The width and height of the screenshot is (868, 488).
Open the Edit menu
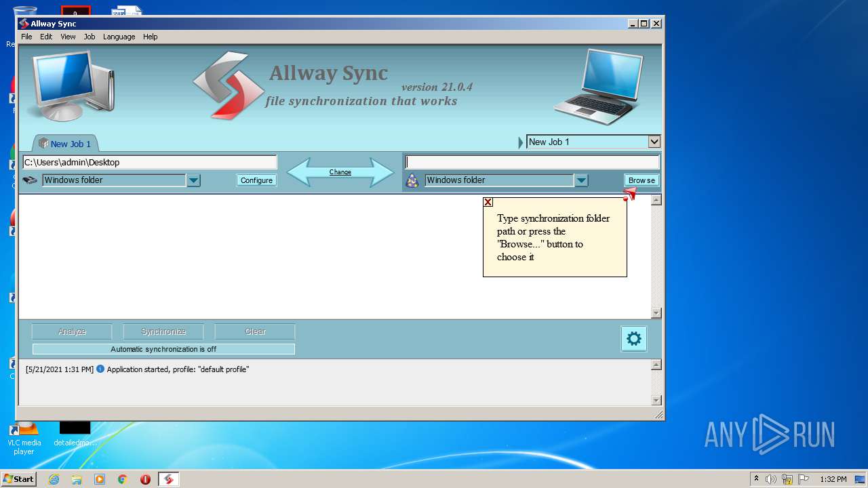point(46,37)
